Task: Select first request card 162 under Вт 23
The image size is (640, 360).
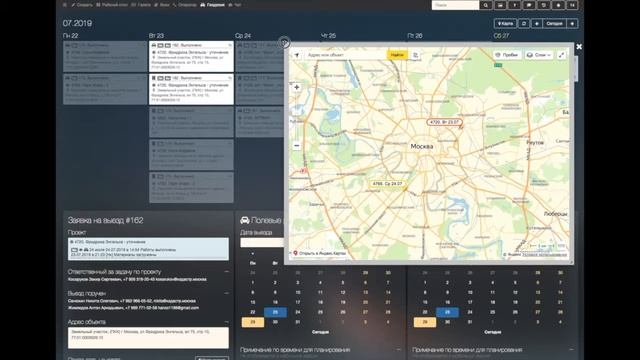Action: tap(191, 57)
